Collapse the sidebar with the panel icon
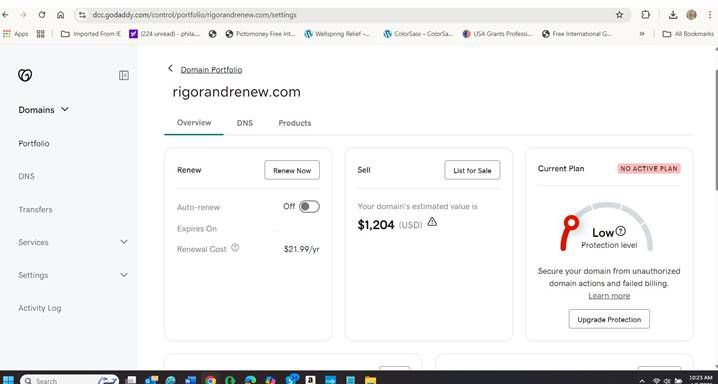Image resolution: width=718 pixels, height=384 pixels. (x=124, y=75)
